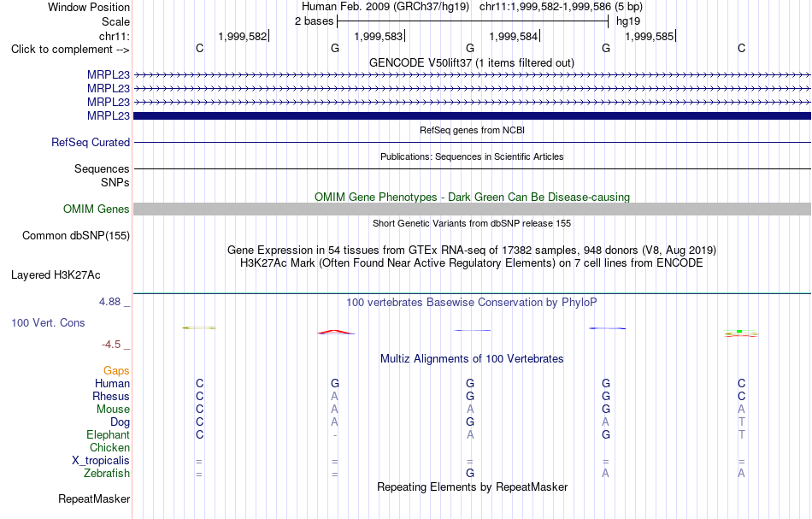Click the chr11: ruler label
The image size is (812, 519).
[115, 36]
